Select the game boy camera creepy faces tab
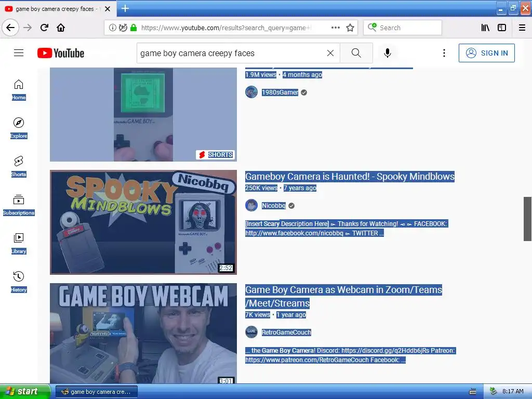The height and width of the screenshot is (399, 532). click(57, 9)
